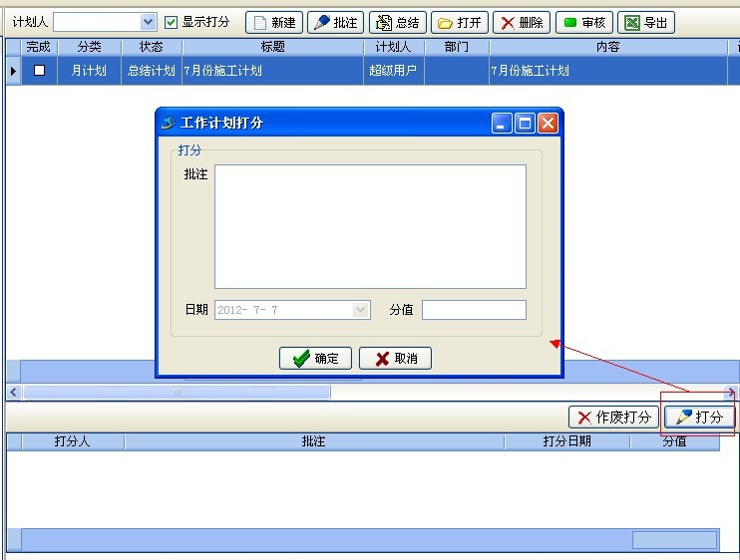740x560 pixels.
Task: Click the 标题 column header
Action: pos(273,47)
